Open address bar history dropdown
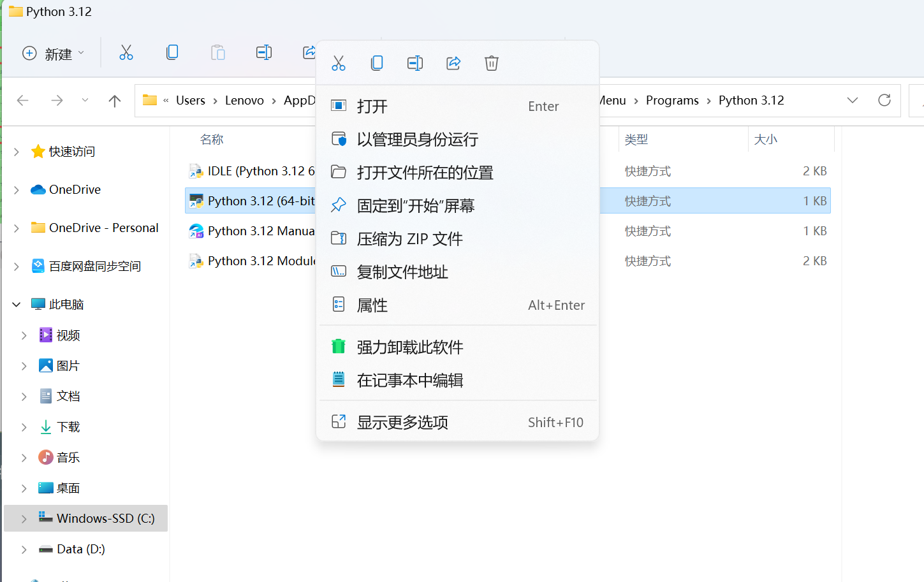This screenshot has height=582, width=924. [853, 100]
